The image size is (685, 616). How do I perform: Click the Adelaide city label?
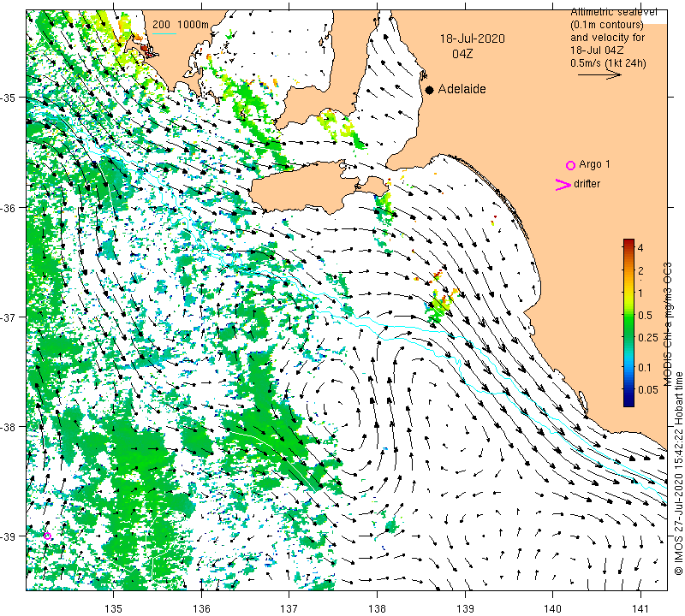coord(462,89)
